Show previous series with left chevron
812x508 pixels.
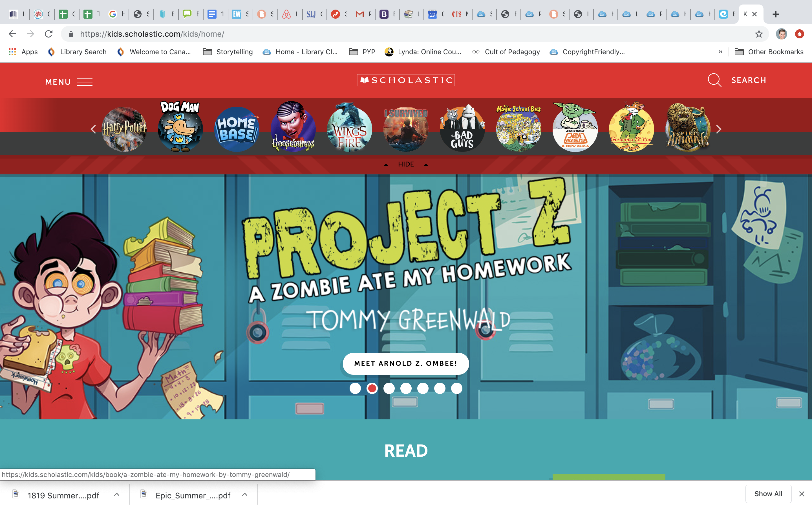pyautogui.click(x=93, y=129)
